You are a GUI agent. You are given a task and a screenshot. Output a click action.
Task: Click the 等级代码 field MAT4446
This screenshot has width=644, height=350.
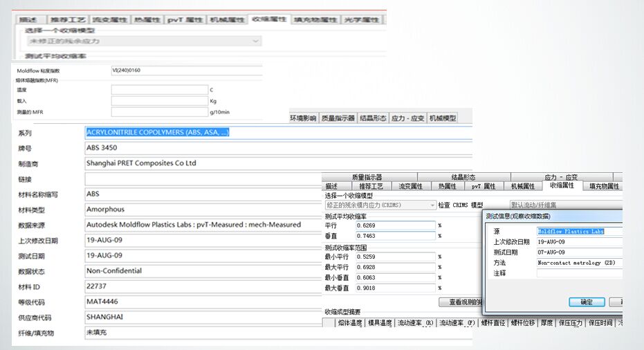tap(203, 302)
